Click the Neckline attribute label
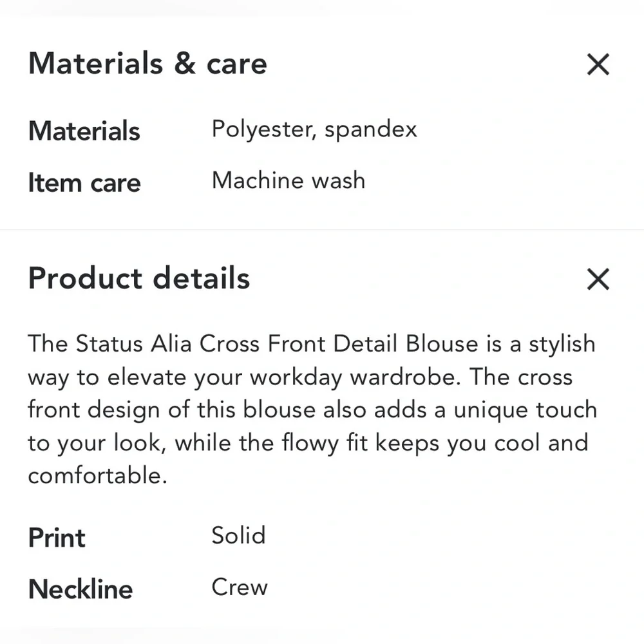 click(80, 589)
